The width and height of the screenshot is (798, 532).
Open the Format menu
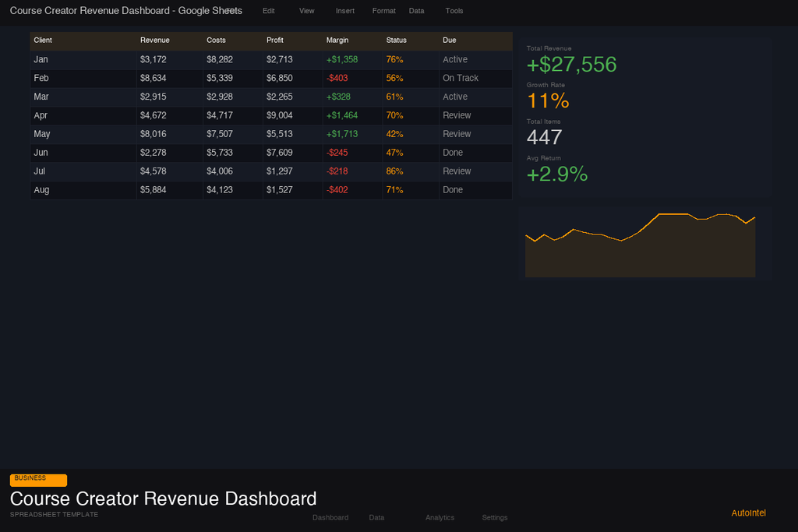tap(383, 11)
